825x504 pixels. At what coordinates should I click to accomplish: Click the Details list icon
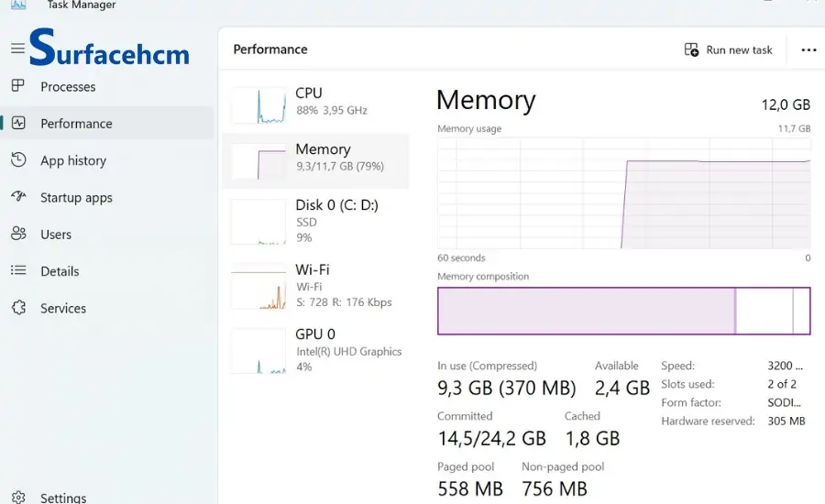[18, 270]
